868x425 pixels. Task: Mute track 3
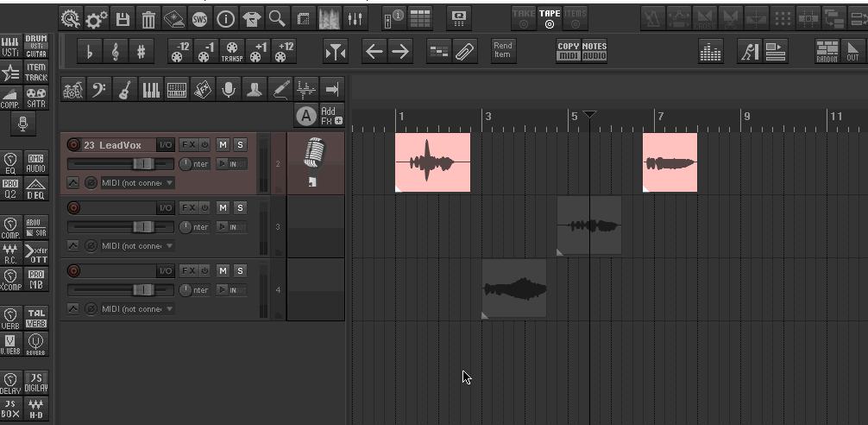(x=223, y=208)
